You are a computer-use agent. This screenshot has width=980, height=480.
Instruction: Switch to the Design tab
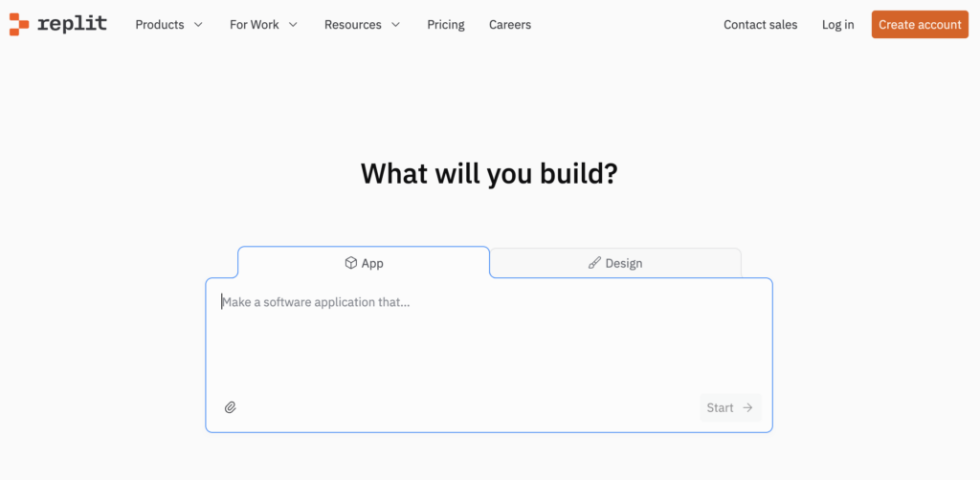615,263
